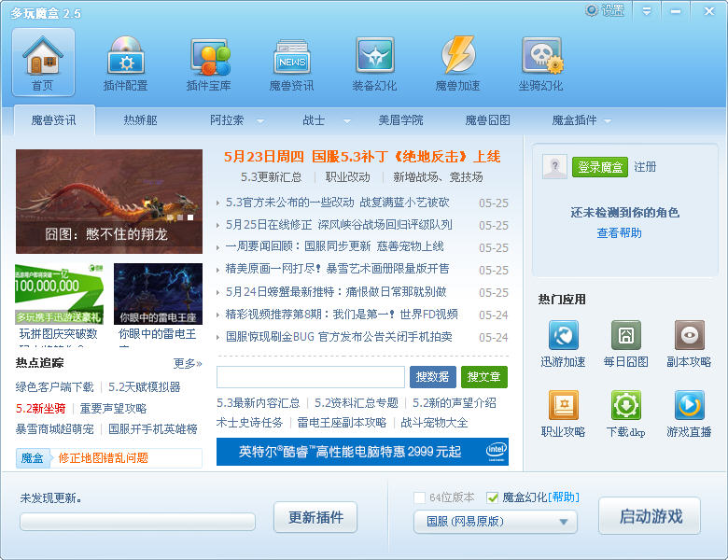Open news 5月24日螃蟹最新推特
Screen dimensions: 728x560
click(x=336, y=291)
